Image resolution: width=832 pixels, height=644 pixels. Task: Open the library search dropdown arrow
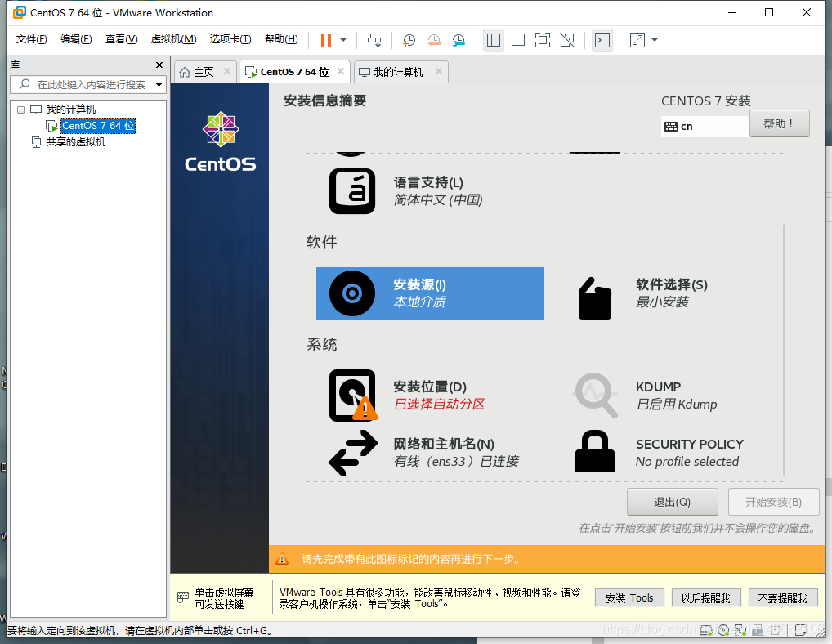tap(159, 85)
